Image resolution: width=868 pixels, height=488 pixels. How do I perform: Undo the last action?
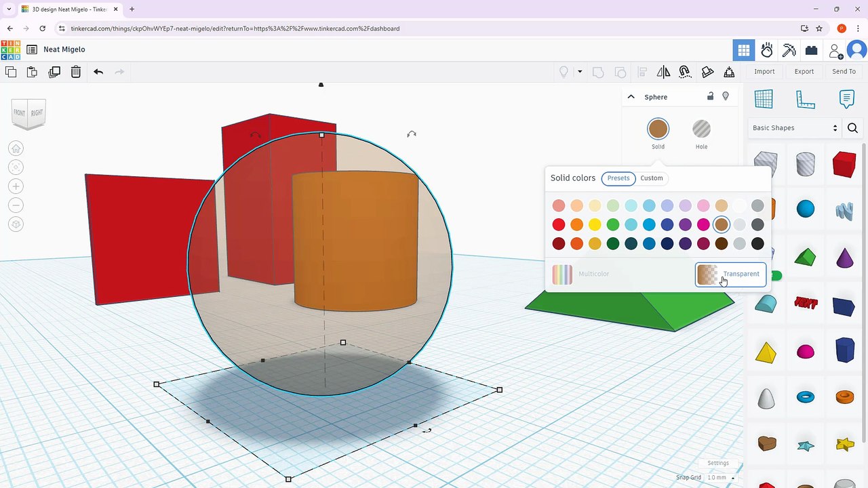(x=98, y=72)
